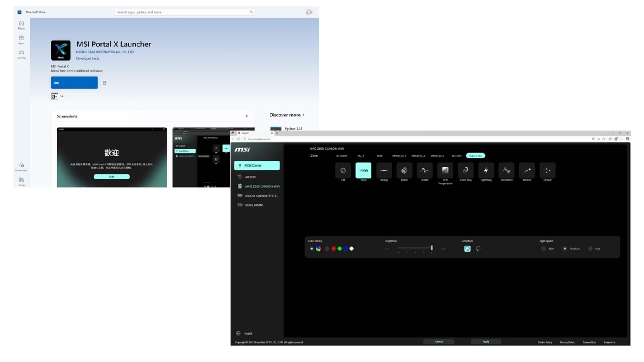Click the Microsoft Store search field
The image size is (644, 362).
point(182,12)
